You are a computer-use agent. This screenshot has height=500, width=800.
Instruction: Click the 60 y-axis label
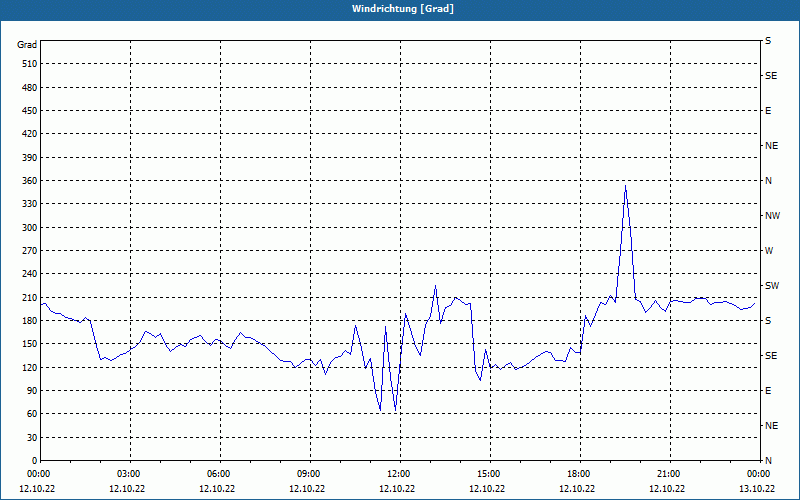[x=32, y=414]
